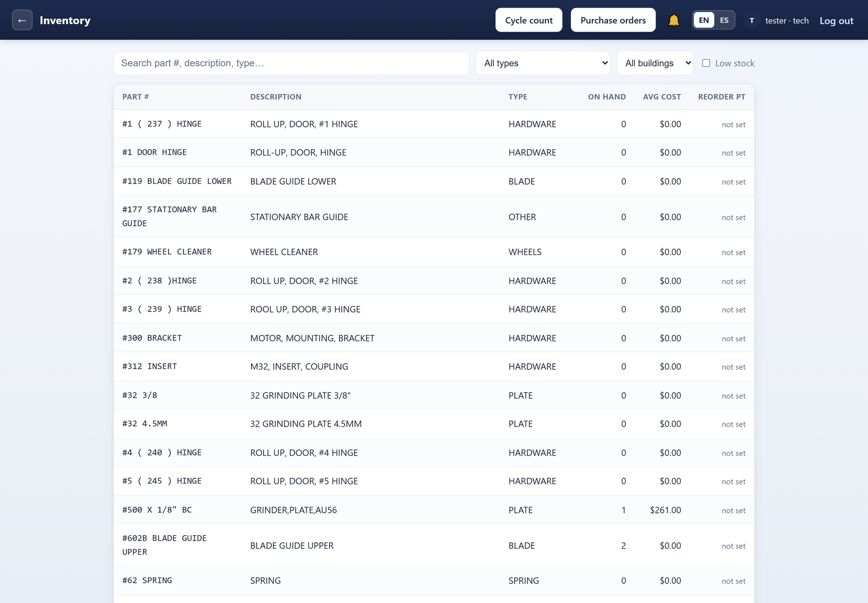Click description ROLL-UP, DOOR, HINGE

(x=298, y=153)
